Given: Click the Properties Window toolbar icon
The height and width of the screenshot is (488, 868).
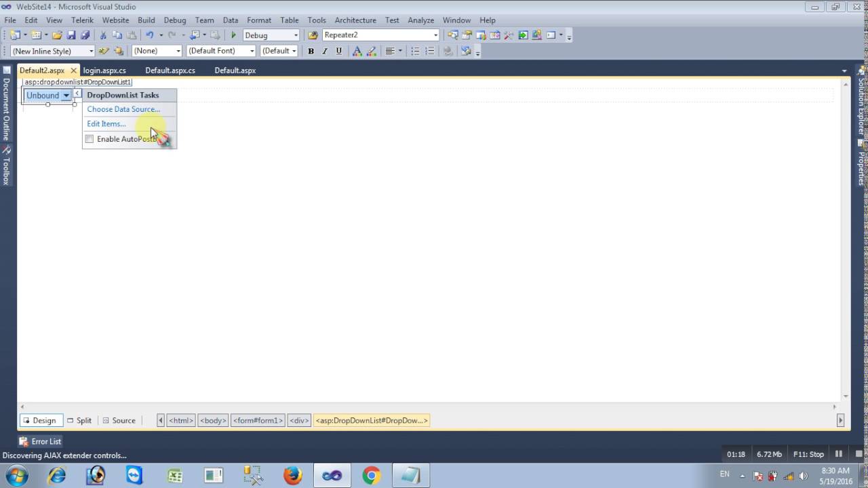Looking at the screenshot, I should 467,35.
